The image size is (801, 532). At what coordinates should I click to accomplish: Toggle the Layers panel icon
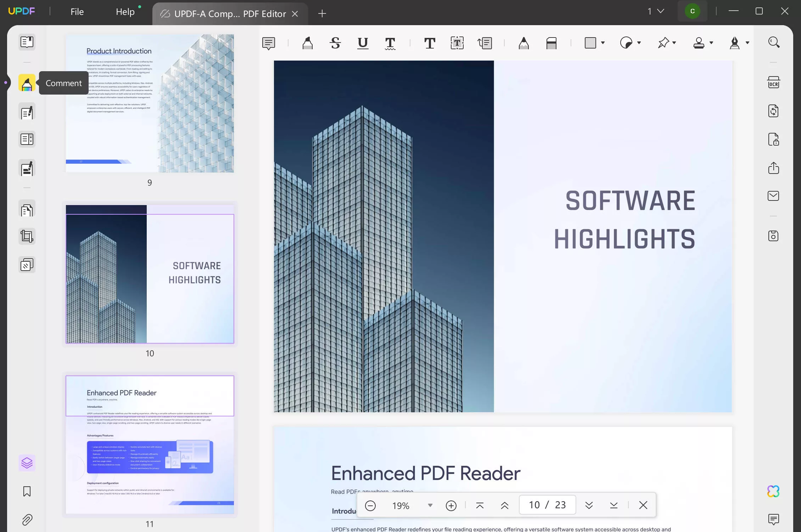27,463
